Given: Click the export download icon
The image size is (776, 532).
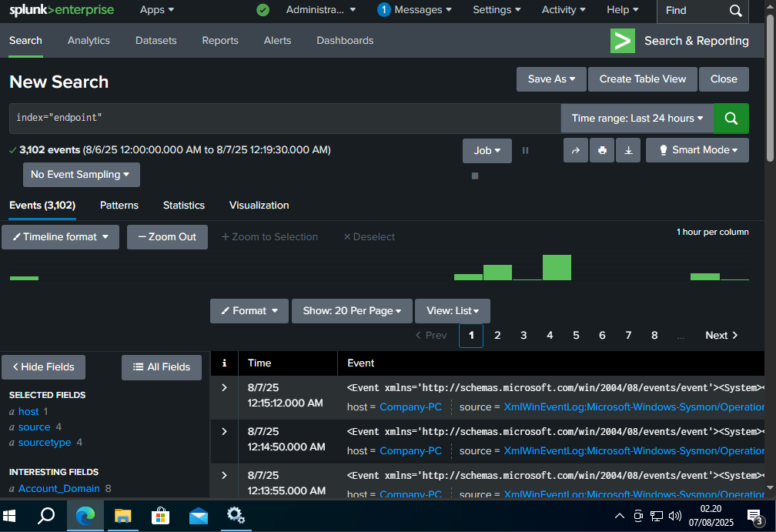Looking at the screenshot, I should [x=628, y=150].
